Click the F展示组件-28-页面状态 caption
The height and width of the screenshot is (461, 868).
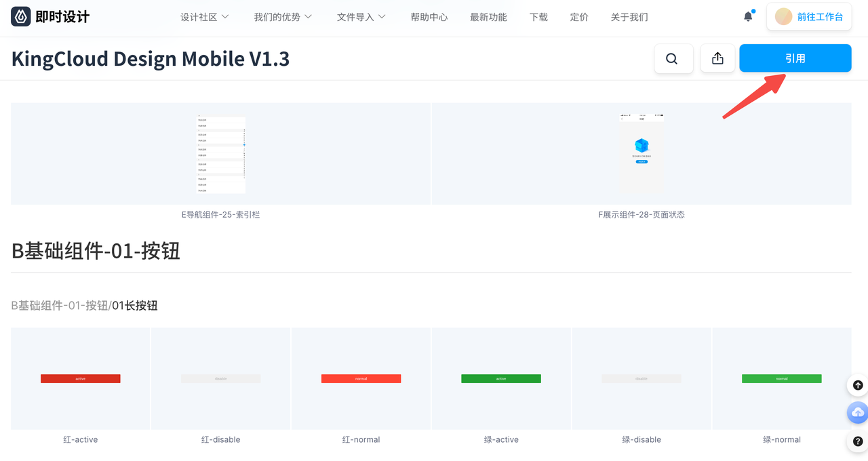click(642, 214)
